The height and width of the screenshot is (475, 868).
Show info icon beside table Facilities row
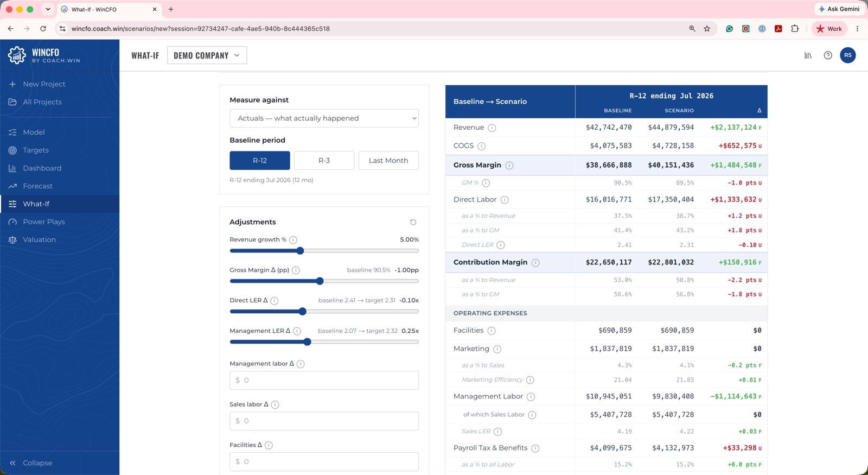491,331
